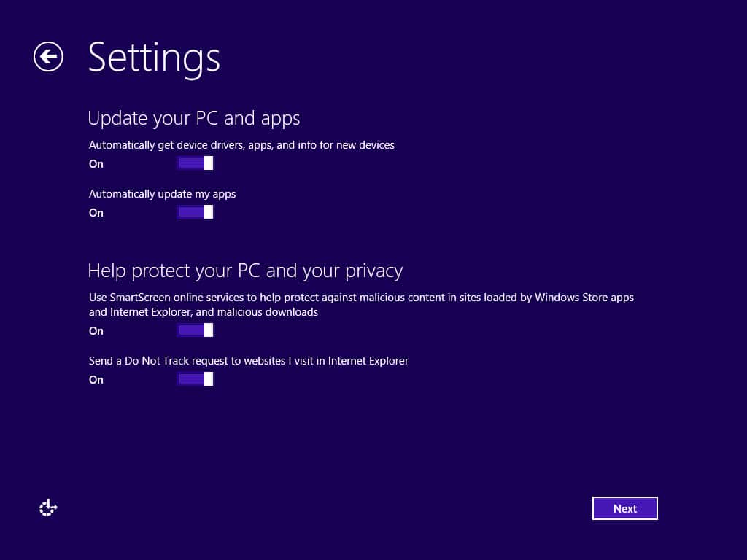Go back using the circled arrow icon
The image size is (747, 560).
48,57
